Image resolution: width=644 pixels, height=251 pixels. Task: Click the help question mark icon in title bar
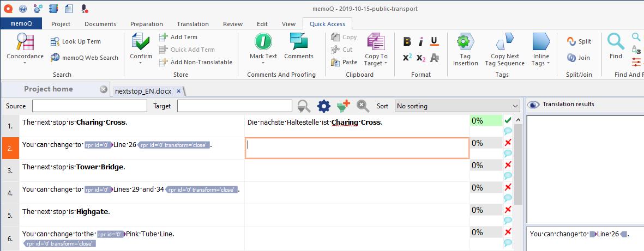point(22,8)
